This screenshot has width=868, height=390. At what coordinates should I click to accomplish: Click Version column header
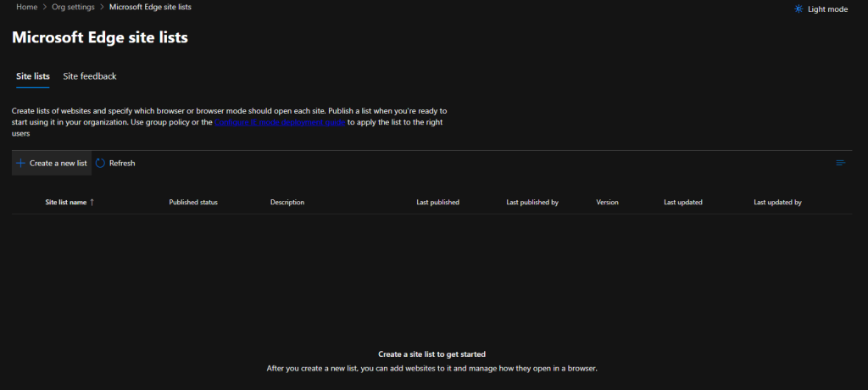tap(607, 202)
